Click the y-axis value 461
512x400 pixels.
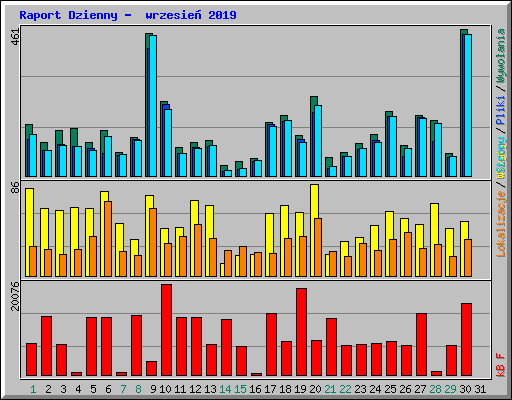(15, 37)
